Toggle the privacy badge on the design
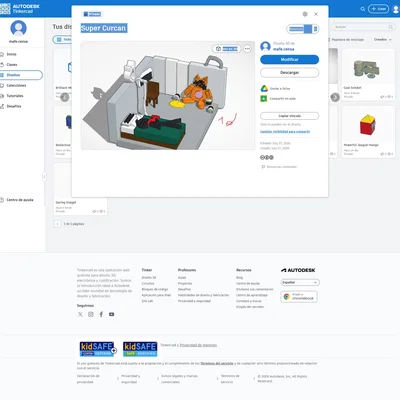 tap(92, 14)
